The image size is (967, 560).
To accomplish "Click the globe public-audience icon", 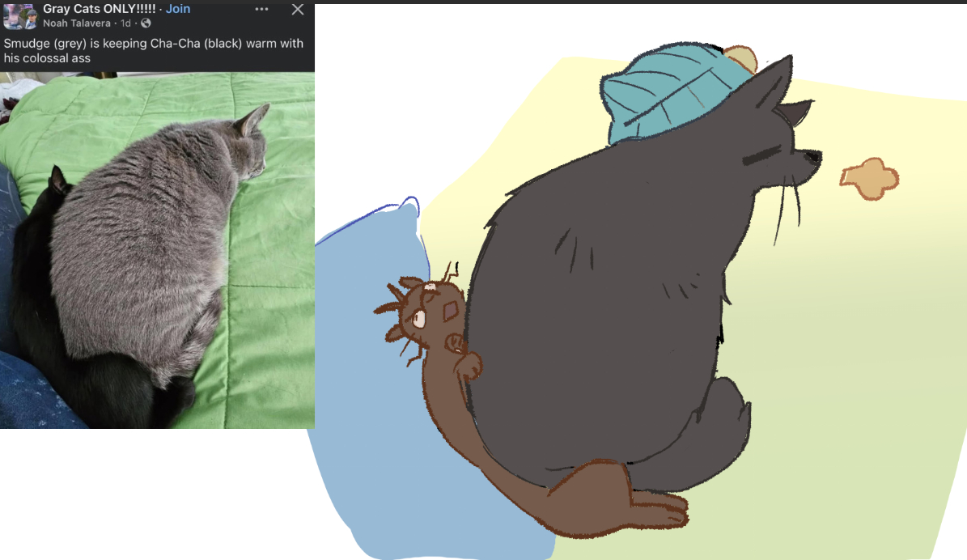I will [146, 23].
